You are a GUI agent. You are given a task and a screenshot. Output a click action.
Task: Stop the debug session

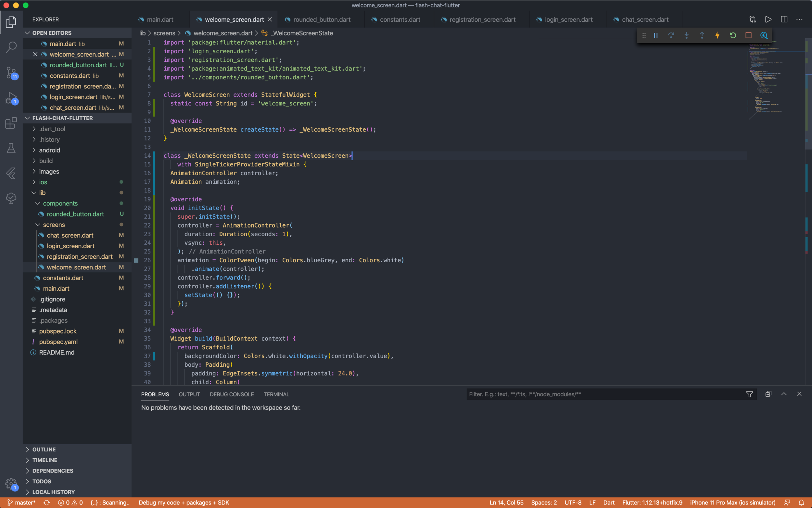748,35
